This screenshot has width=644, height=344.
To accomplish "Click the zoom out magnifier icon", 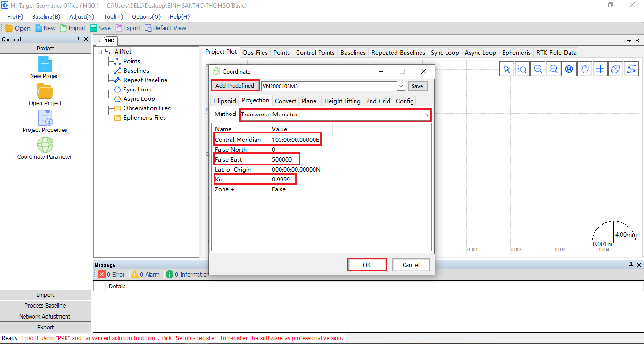I will tap(538, 69).
